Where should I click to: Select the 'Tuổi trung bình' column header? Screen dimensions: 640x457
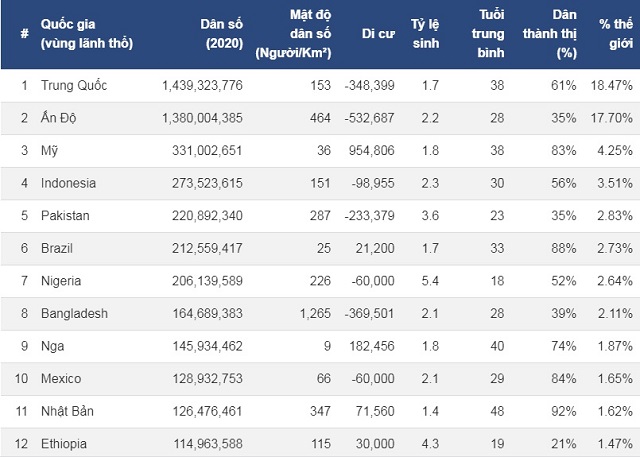[x=488, y=34]
